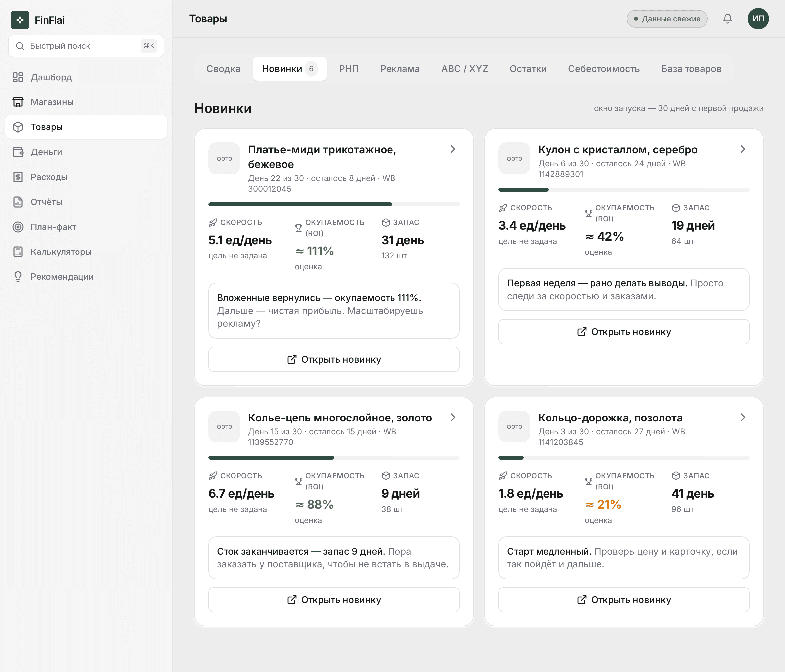
Task: Click the ≈ 111% ROI value
Action: click(x=314, y=251)
